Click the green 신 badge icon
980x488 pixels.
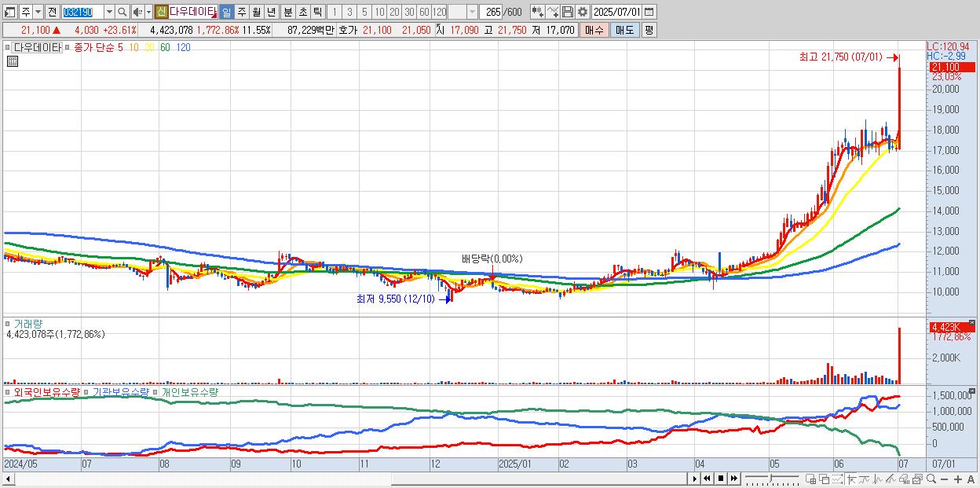coord(160,12)
